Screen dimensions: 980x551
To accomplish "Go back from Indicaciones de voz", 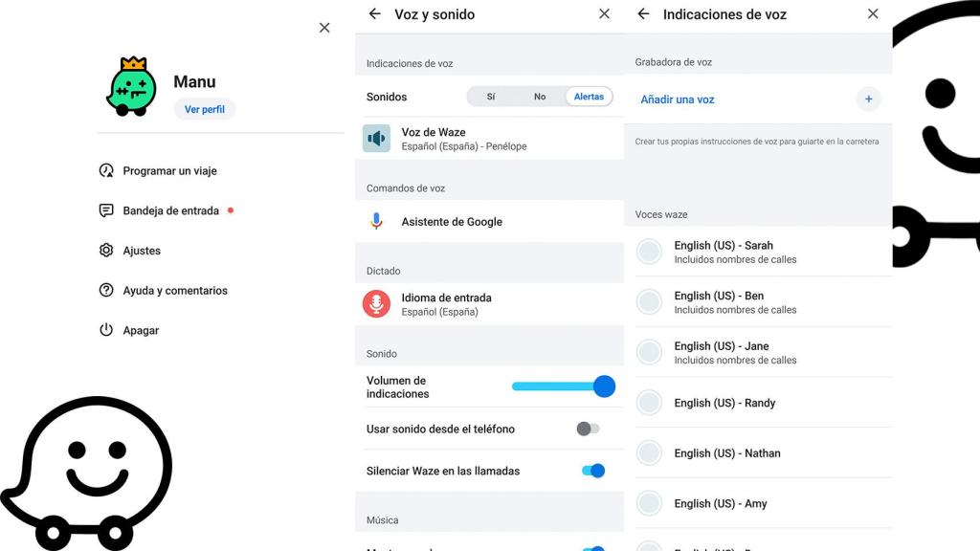I will pyautogui.click(x=643, y=13).
